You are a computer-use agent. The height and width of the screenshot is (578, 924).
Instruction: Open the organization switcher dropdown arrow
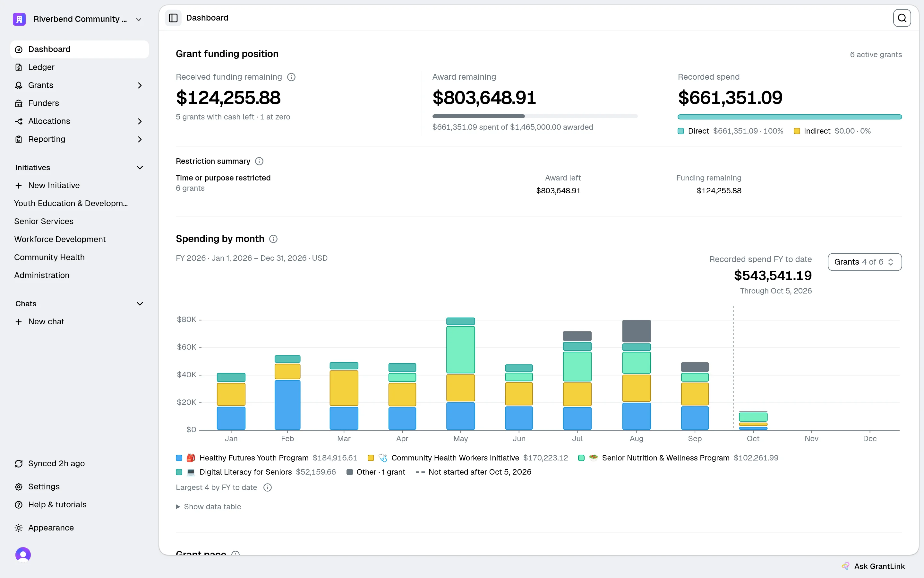[139, 20]
